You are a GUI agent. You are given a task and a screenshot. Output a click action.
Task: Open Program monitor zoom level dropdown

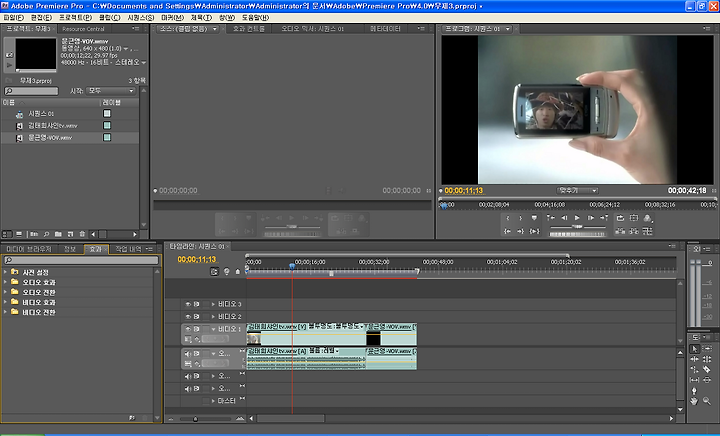(x=578, y=190)
